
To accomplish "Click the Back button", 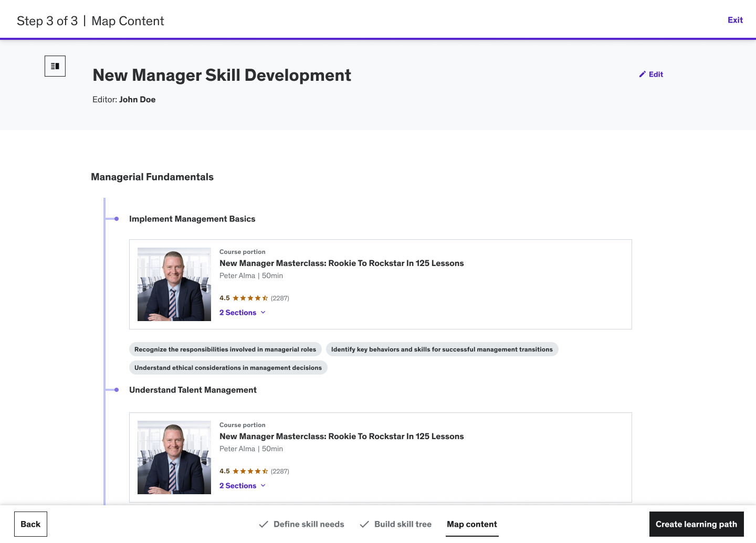I will point(30,524).
